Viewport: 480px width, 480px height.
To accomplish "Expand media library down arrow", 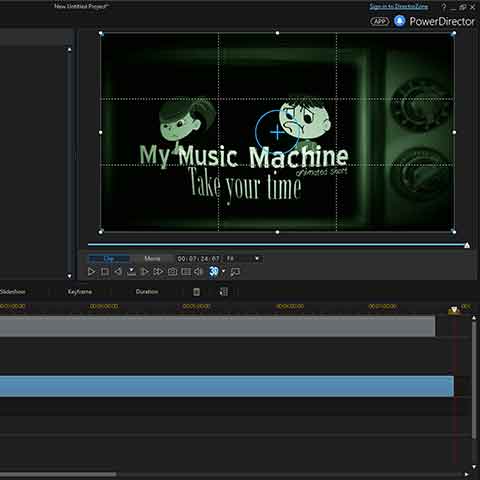I will [69, 276].
